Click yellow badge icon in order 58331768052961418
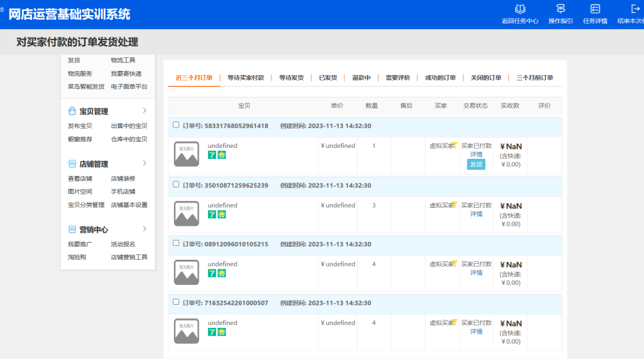The image size is (644, 362). click(x=222, y=155)
